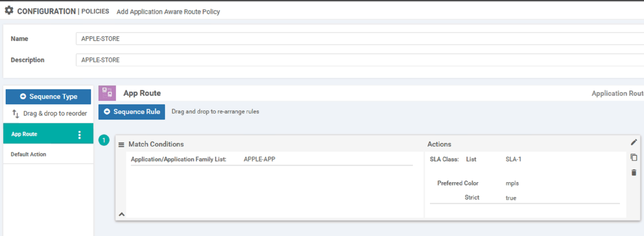644x236 pixels.
Task: Select sequence number 1 badge
Action: (104, 140)
